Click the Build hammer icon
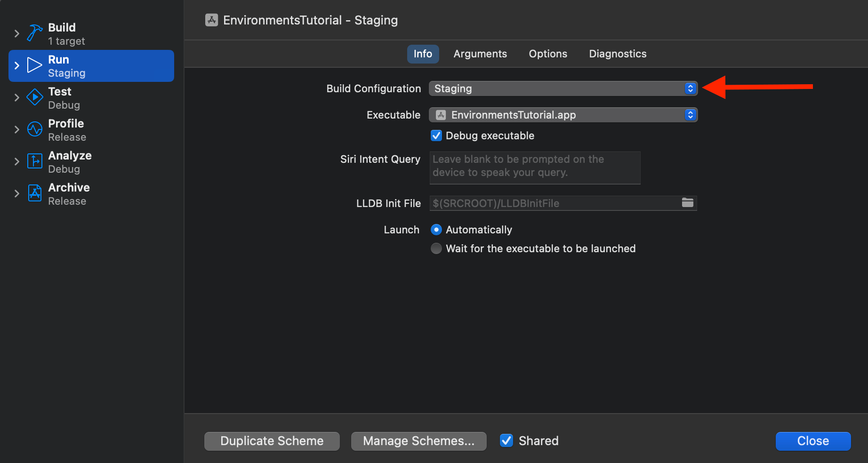This screenshot has height=463, width=868. point(34,33)
